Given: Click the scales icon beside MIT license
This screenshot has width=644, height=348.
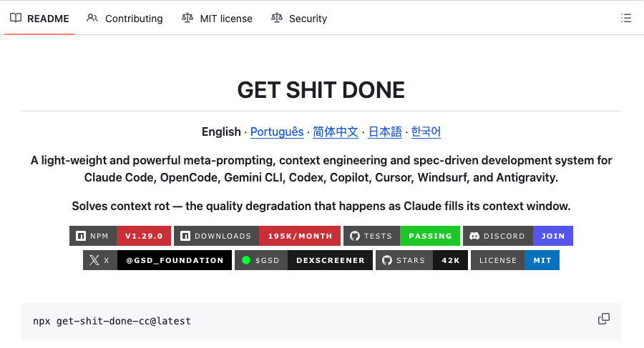Looking at the screenshot, I should pyautogui.click(x=187, y=18).
